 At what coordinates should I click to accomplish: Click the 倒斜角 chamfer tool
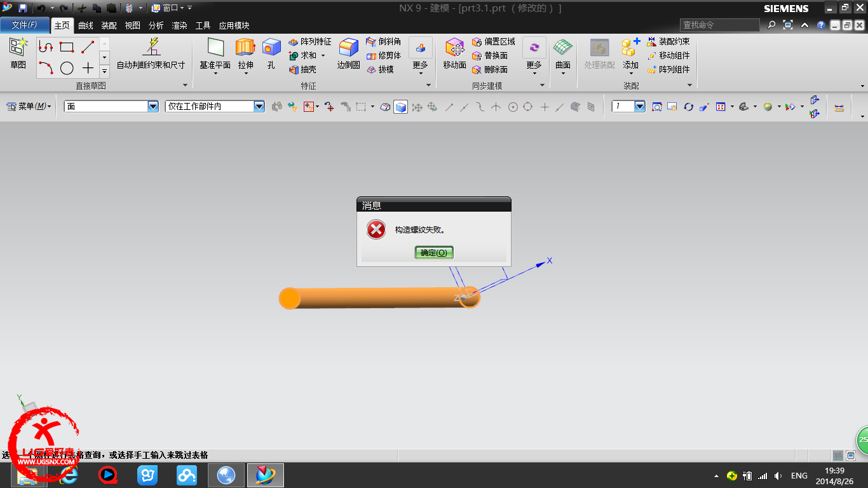[x=383, y=41]
